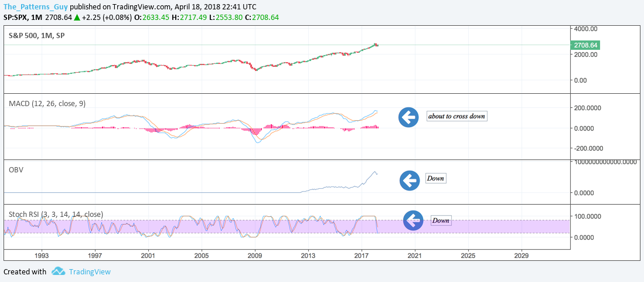Click the open value O:2633.45
644x282 pixels.
coord(152,18)
